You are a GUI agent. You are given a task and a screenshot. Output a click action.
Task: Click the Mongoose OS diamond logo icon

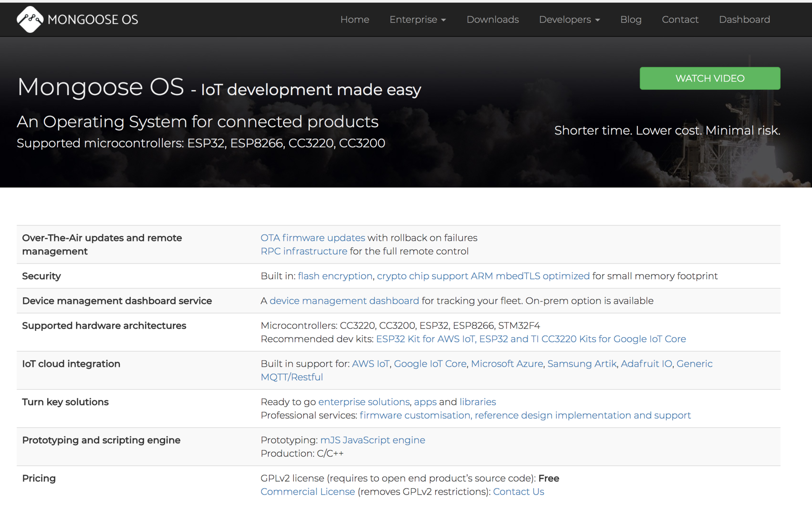pyautogui.click(x=30, y=19)
